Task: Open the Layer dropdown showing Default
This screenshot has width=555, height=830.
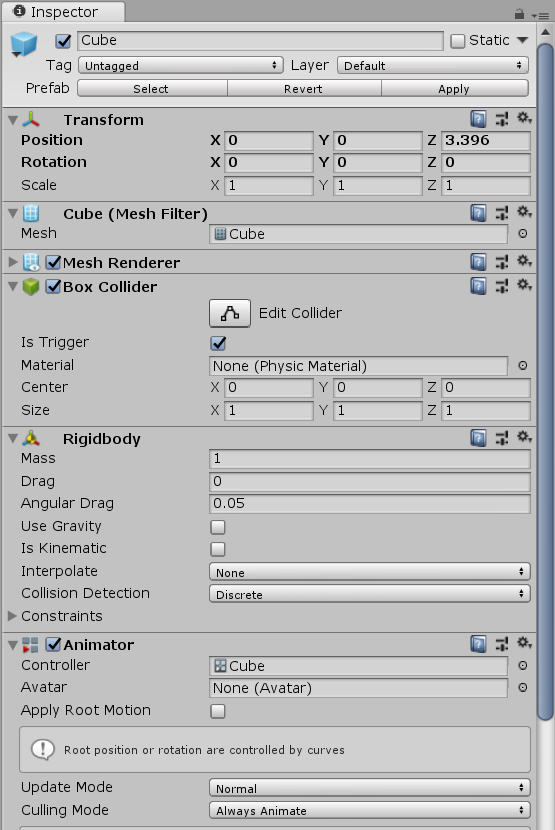Action: (x=433, y=66)
